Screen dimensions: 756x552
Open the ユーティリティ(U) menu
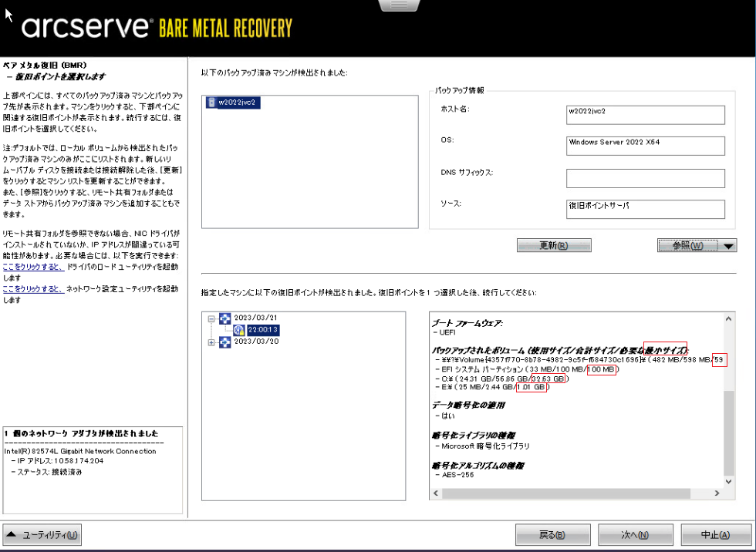(42, 535)
